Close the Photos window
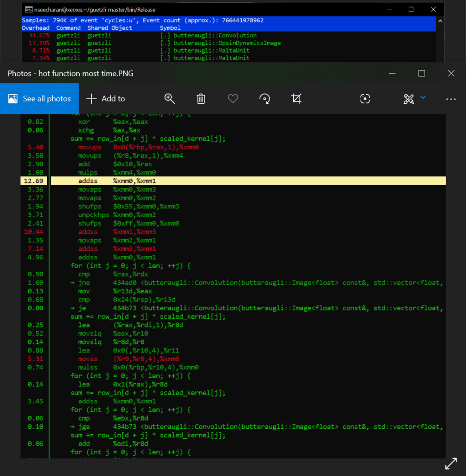Screen dimensions: 466x476 [451, 74]
